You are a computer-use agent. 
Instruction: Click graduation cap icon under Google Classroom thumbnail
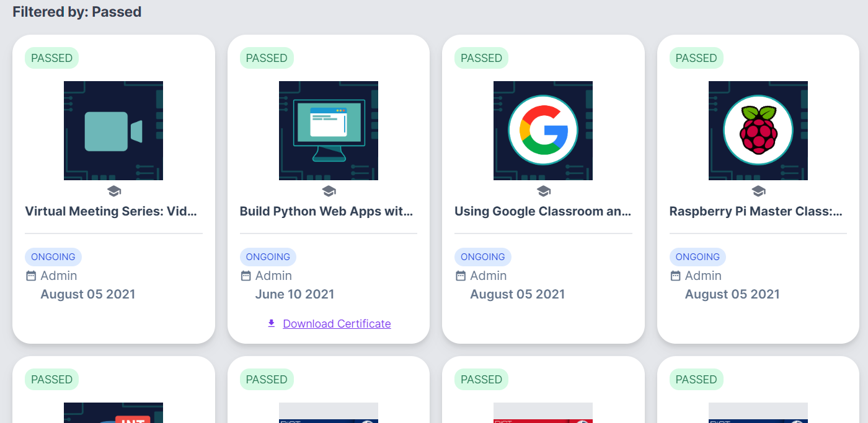pyautogui.click(x=543, y=191)
